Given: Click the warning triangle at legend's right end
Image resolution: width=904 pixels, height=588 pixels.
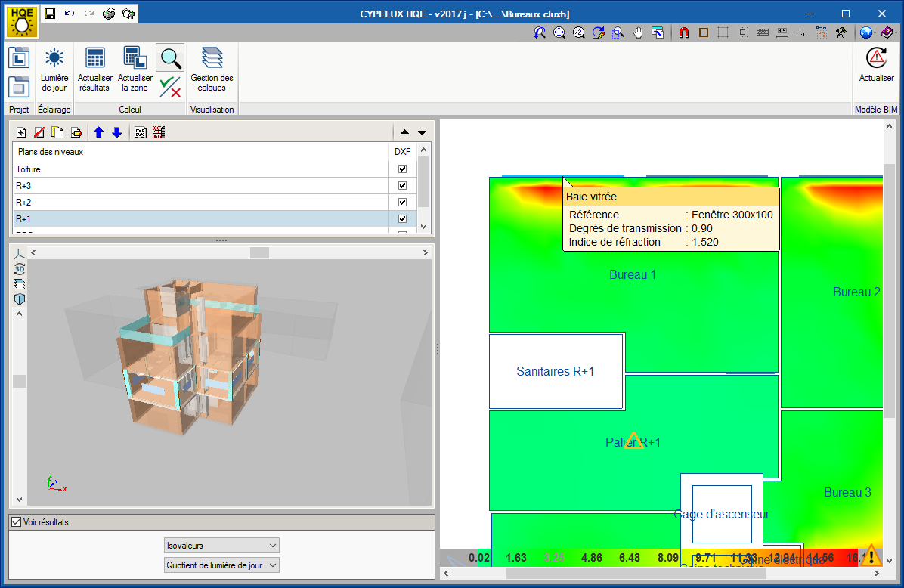Looking at the screenshot, I should (871, 555).
